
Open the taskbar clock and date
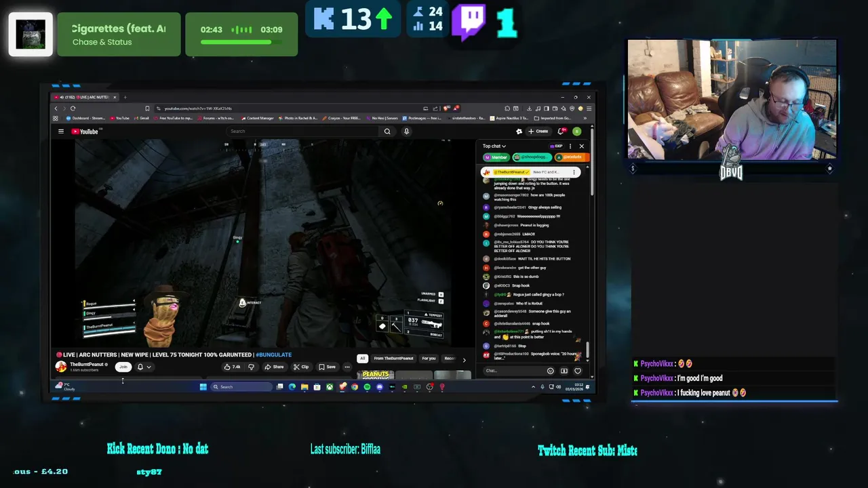coord(574,387)
